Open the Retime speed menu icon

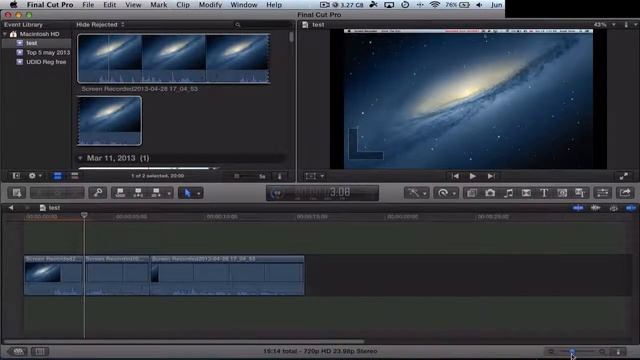pyautogui.click(x=445, y=193)
